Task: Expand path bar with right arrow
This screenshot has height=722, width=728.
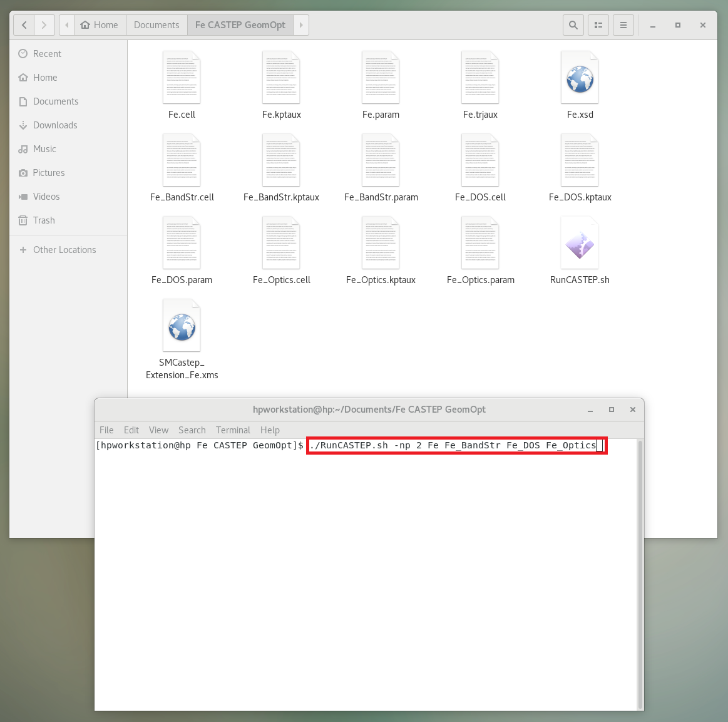Action: pyautogui.click(x=301, y=25)
